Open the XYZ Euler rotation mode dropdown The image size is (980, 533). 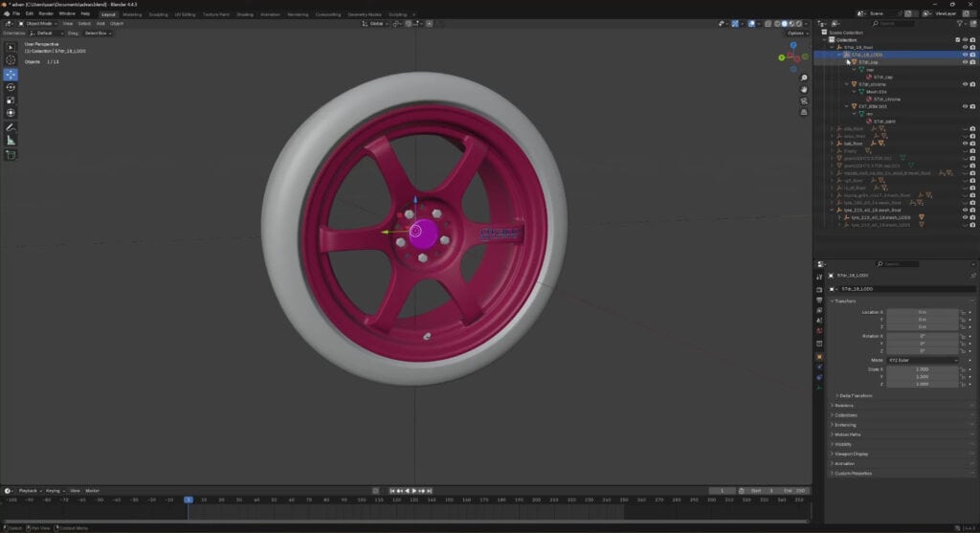point(922,361)
